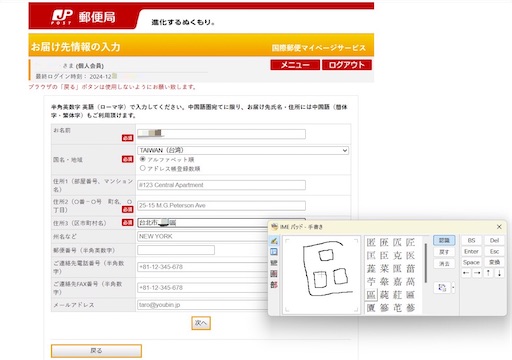Select candidate 嘉 in the fourth row
The height and width of the screenshot is (360, 512).
[397, 282]
